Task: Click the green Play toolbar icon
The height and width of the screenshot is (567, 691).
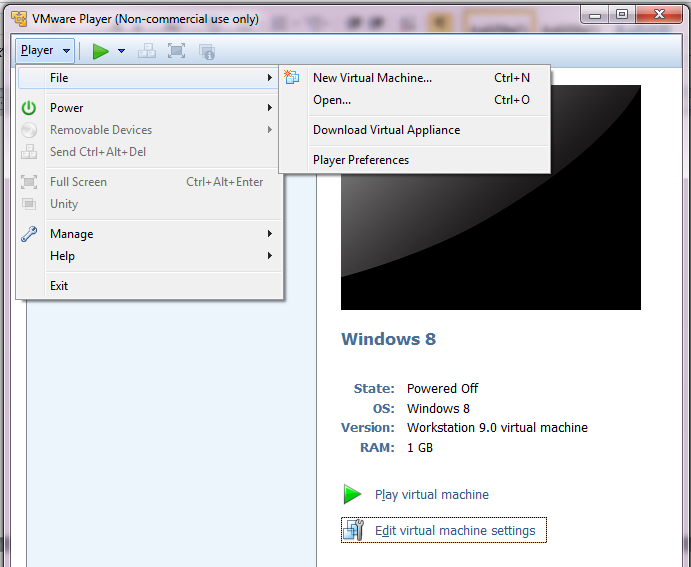Action: [x=100, y=51]
